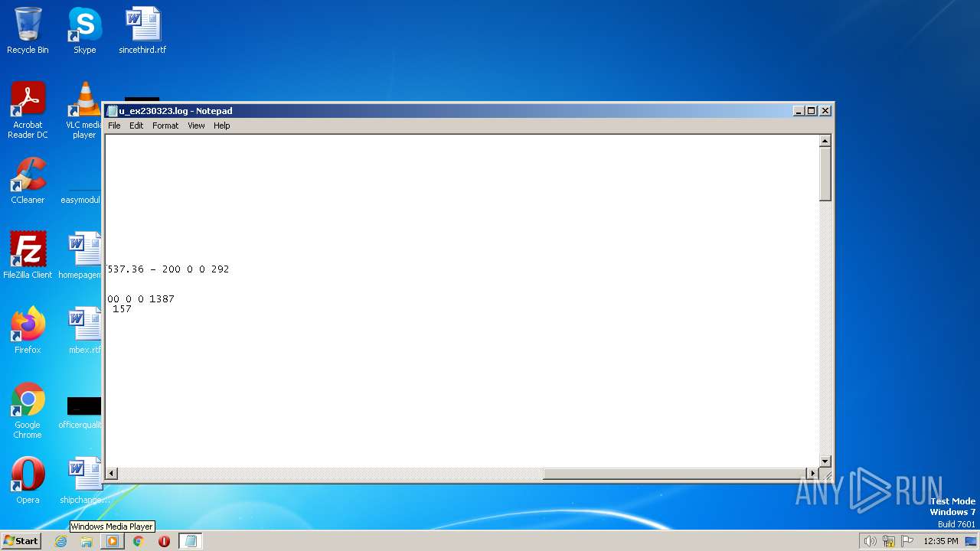
Task: Open the volume control tray icon
Action: click(870, 541)
